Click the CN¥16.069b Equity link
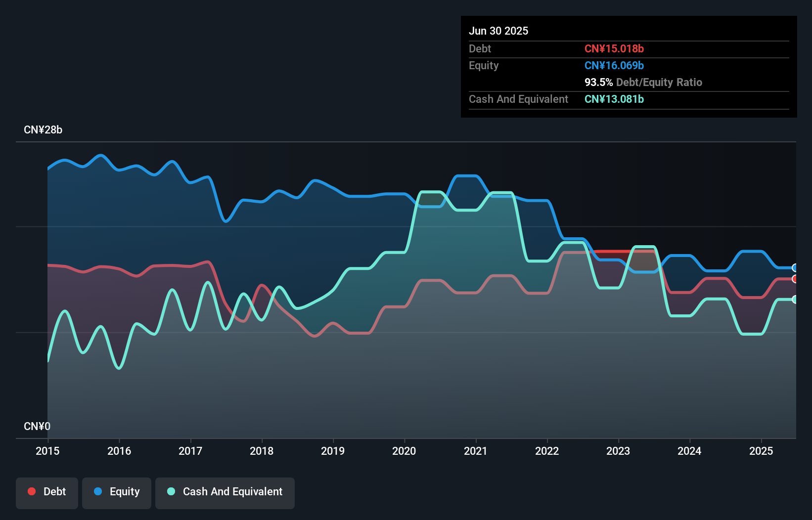 pos(614,65)
